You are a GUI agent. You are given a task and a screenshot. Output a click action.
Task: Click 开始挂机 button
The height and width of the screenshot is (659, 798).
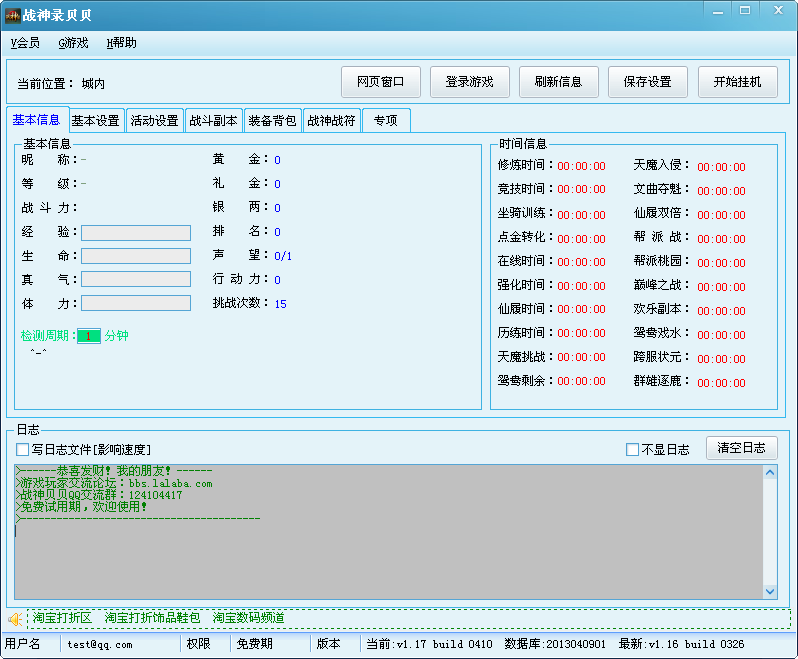737,81
